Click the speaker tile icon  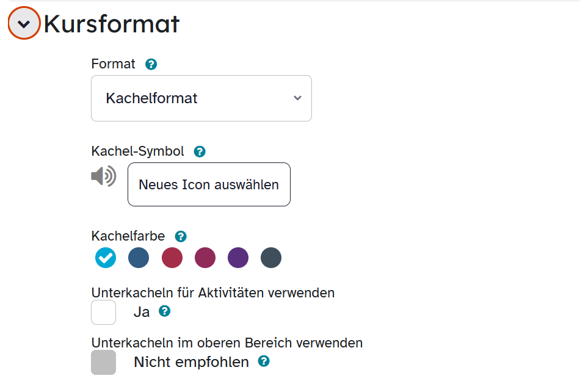[x=103, y=177]
